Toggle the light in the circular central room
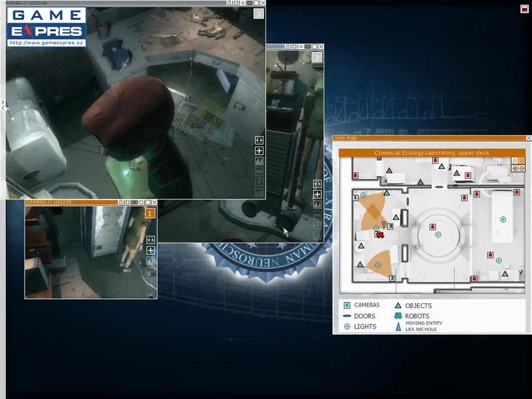 point(438,234)
